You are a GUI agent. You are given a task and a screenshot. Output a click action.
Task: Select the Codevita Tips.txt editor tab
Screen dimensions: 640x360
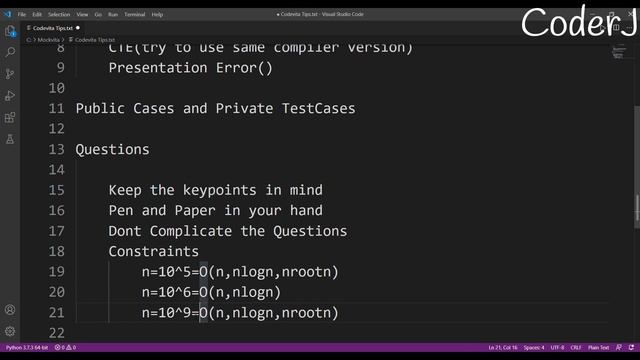click(x=53, y=28)
